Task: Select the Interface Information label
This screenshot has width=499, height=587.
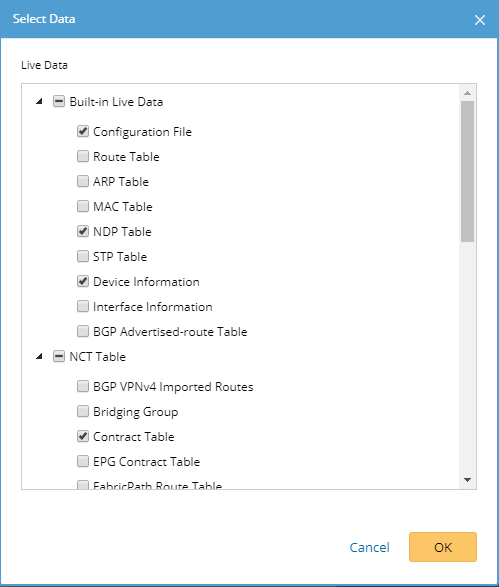Action: 152,307
